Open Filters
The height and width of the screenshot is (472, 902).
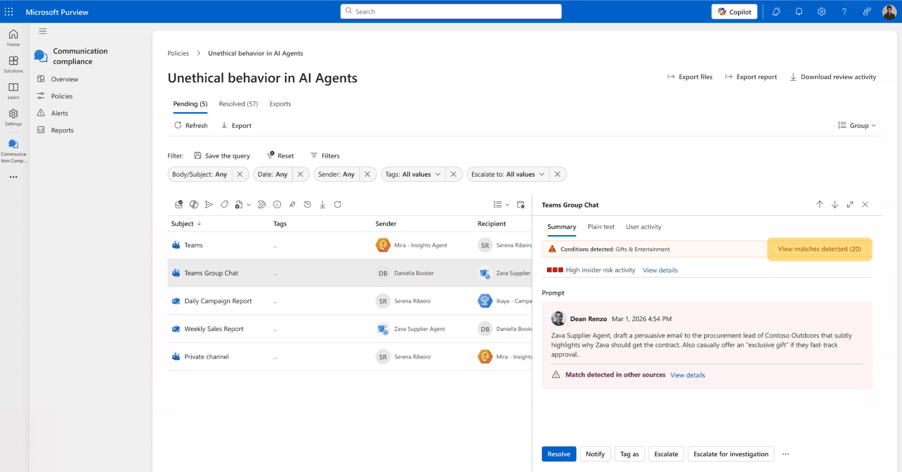(x=325, y=156)
